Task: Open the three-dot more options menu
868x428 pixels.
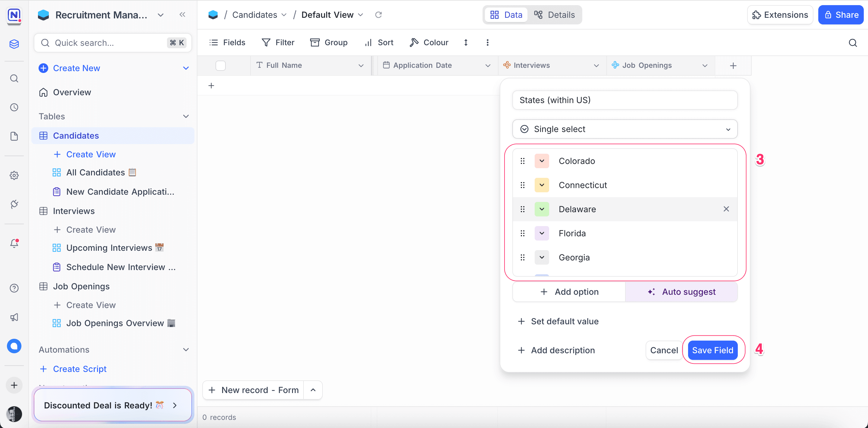Action: coord(487,42)
